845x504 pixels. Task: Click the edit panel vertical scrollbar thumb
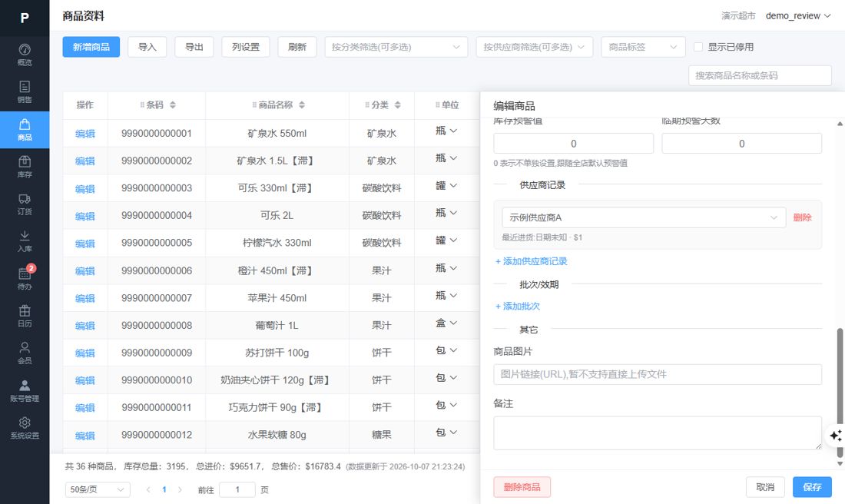point(840,393)
